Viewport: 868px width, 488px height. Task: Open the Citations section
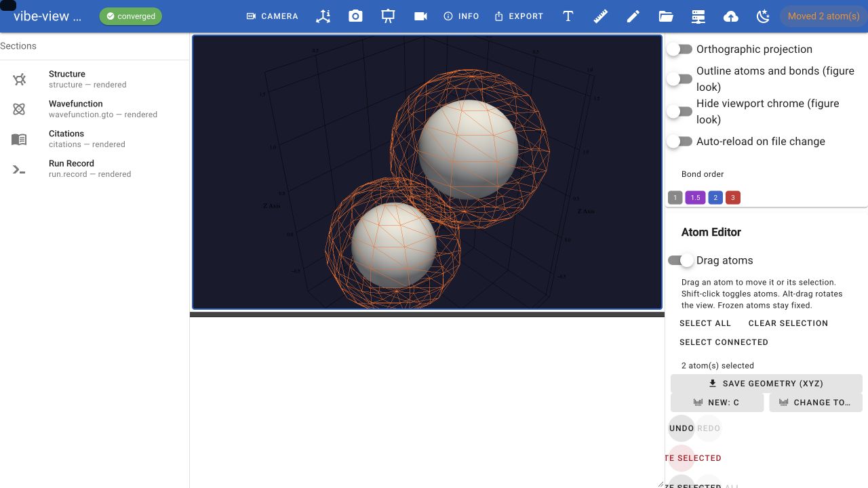pos(94,139)
